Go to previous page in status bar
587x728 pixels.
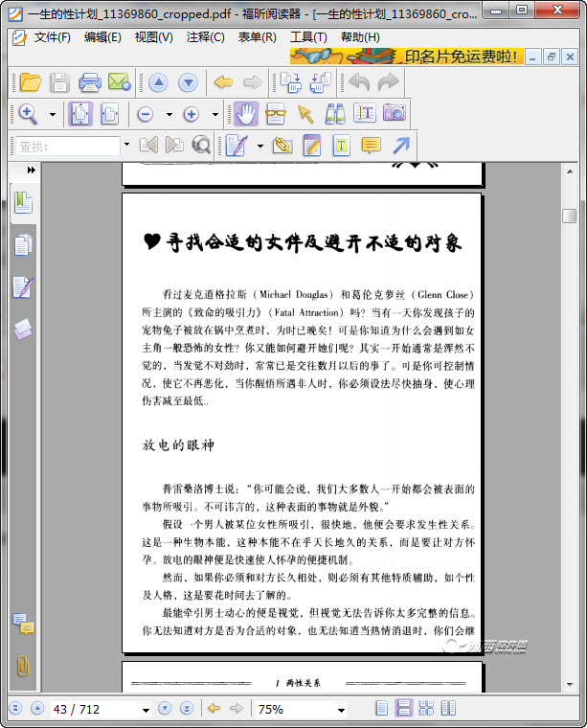coord(37,709)
